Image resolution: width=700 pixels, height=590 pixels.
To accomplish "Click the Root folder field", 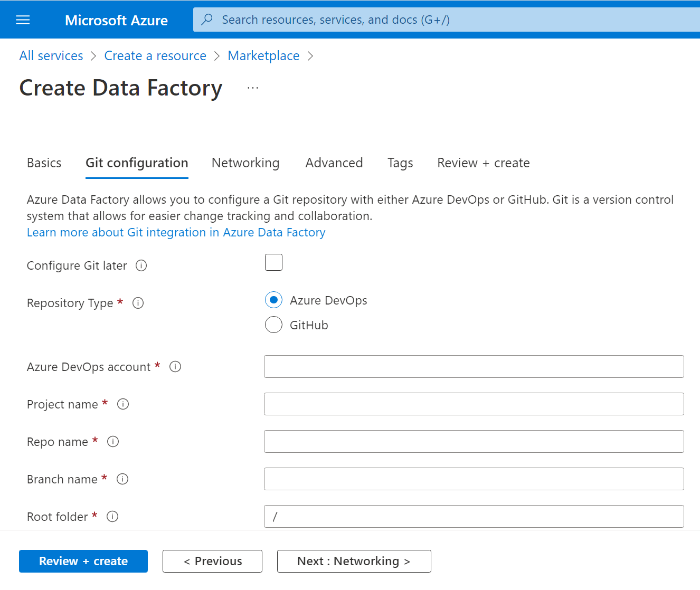I will [474, 517].
